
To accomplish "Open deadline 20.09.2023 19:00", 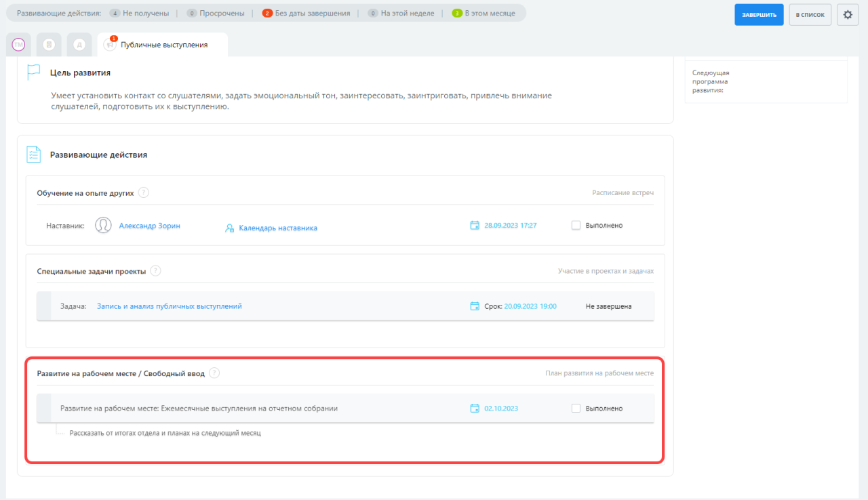I will pyautogui.click(x=530, y=306).
